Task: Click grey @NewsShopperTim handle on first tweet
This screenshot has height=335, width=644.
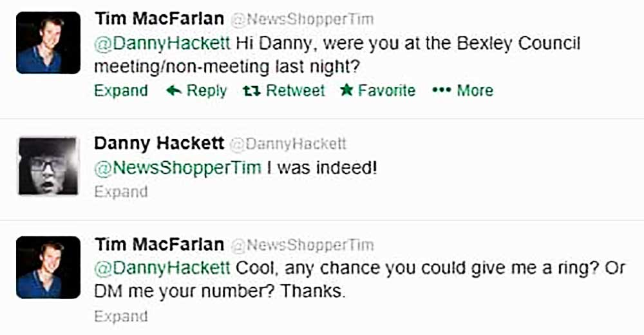Action: click(301, 19)
